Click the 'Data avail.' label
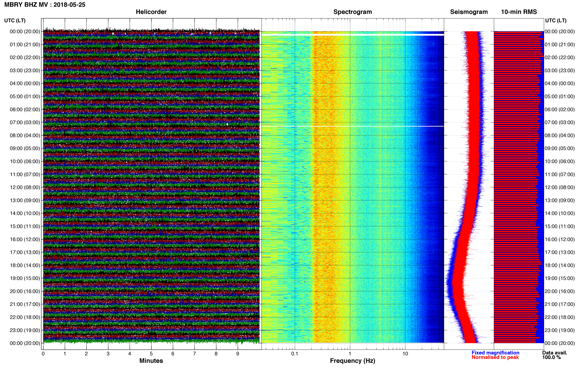Viewport: 588px width, 368px height. pos(555,353)
